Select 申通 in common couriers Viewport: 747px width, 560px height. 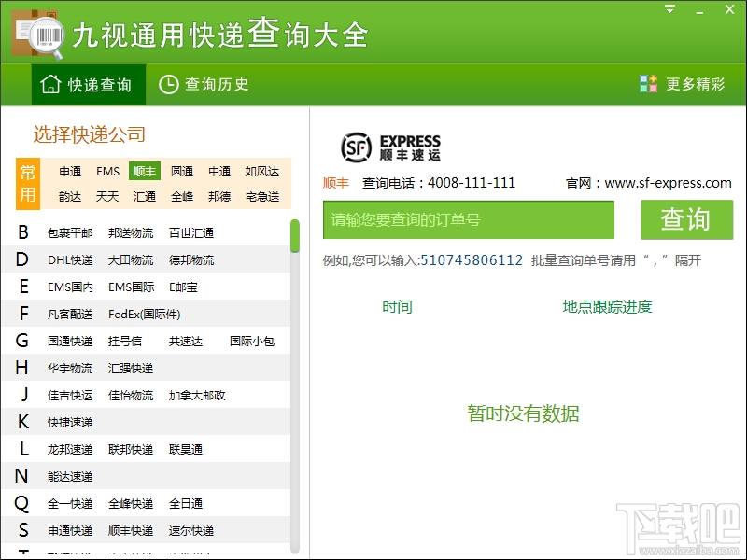point(70,171)
